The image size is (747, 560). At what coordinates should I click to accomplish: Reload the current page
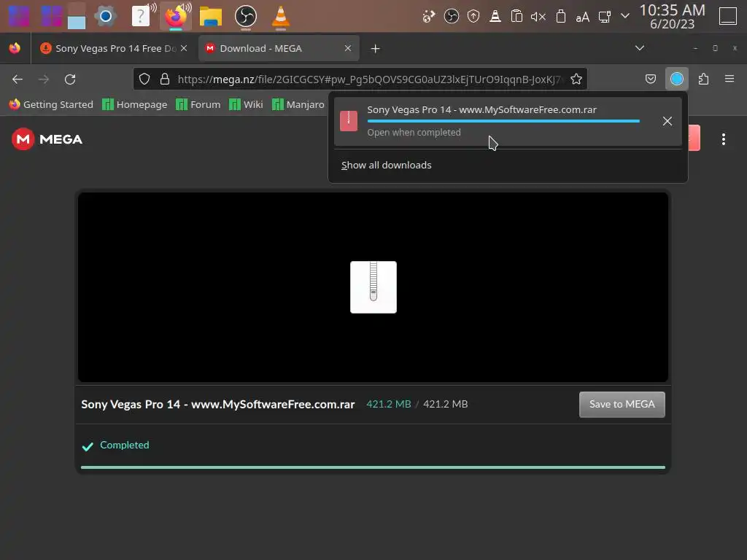(70, 79)
